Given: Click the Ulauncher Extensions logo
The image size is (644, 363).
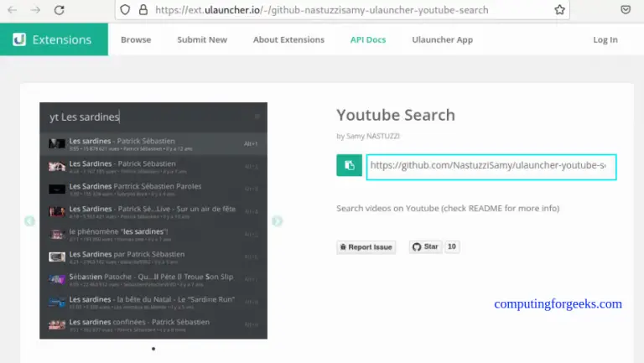Looking at the screenshot, I should pyautogui.click(x=54, y=39).
